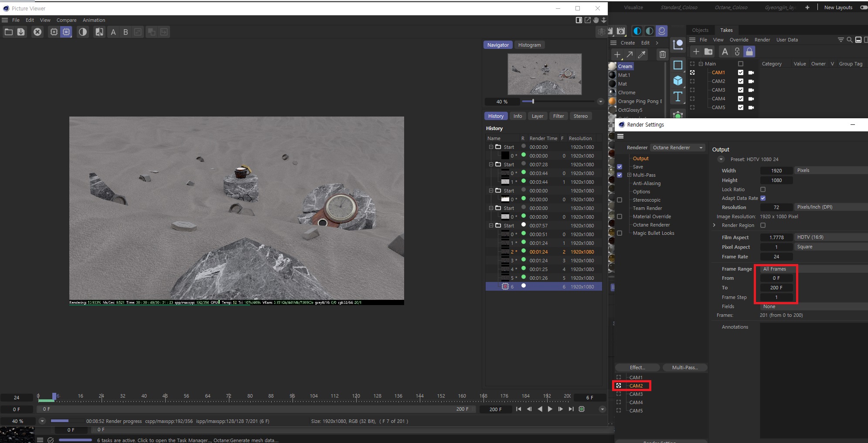Viewport: 868px width, 443px height.
Task: Click the Orange Ping Pong material sphere
Action: coord(612,101)
